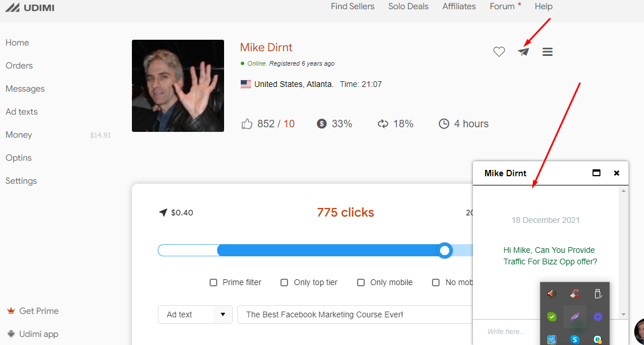Click the blue sunburst tray icon

[597, 317]
